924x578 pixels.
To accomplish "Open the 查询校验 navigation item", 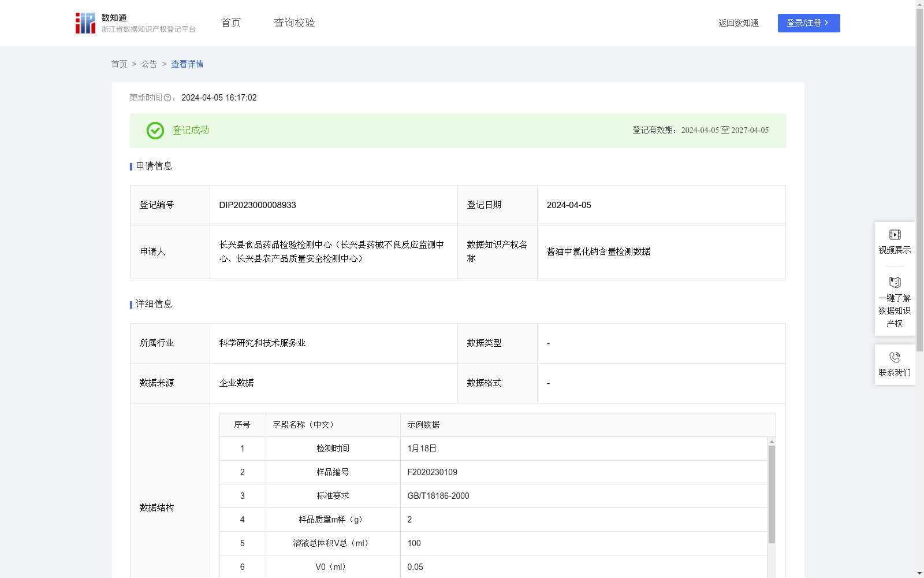I will point(295,23).
